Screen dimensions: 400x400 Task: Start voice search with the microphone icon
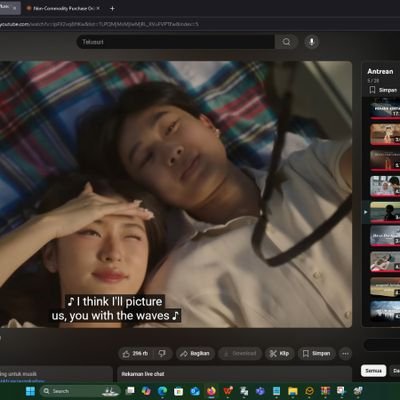(x=311, y=42)
